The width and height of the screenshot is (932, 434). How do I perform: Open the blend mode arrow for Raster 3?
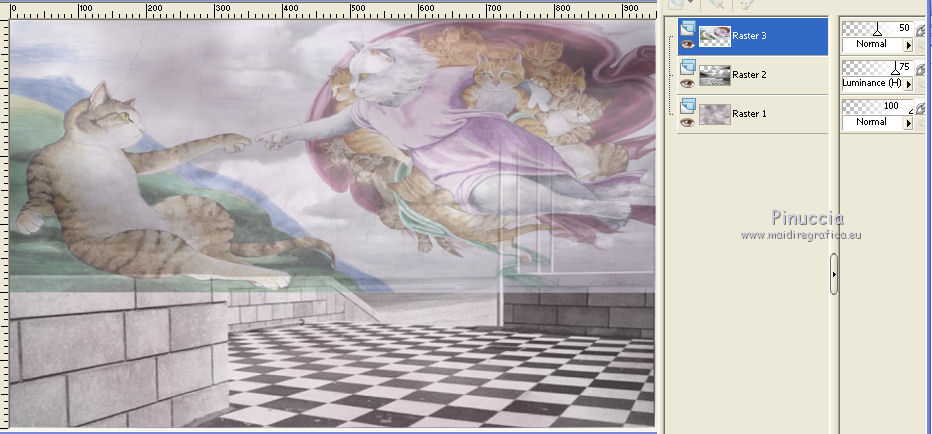908,45
